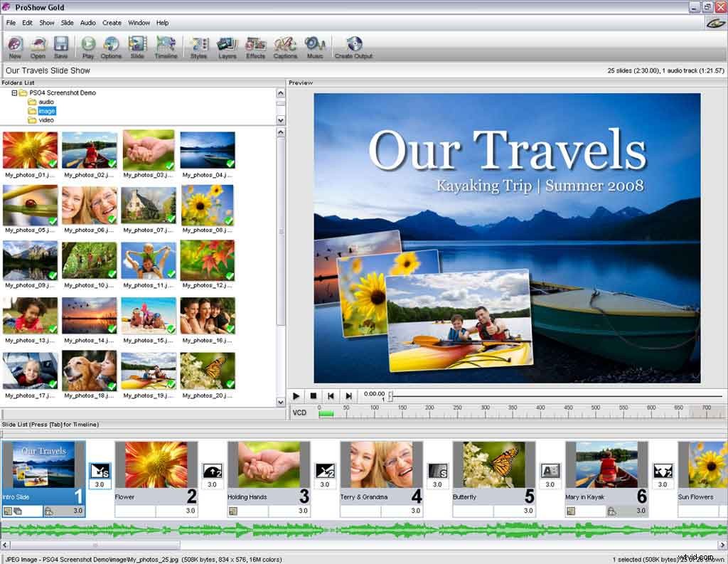Open the Audio menu
The image size is (728, 564).
(x=87, y=22)
